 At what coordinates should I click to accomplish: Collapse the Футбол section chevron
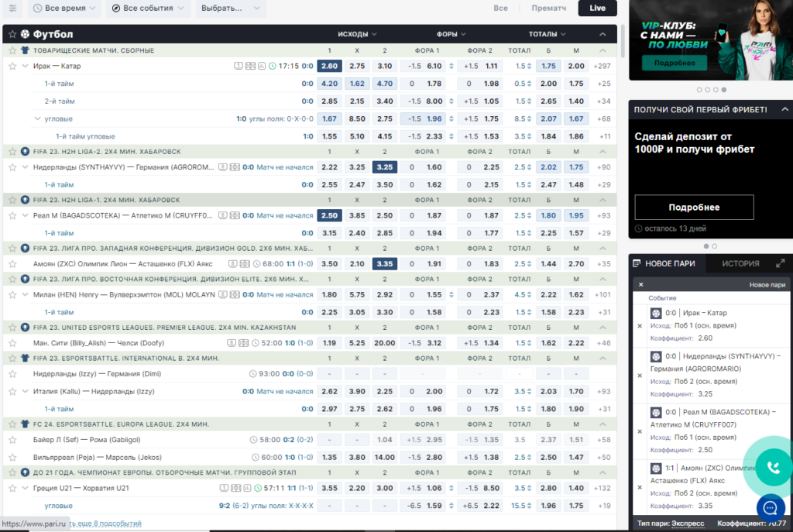tap(602, 34)
